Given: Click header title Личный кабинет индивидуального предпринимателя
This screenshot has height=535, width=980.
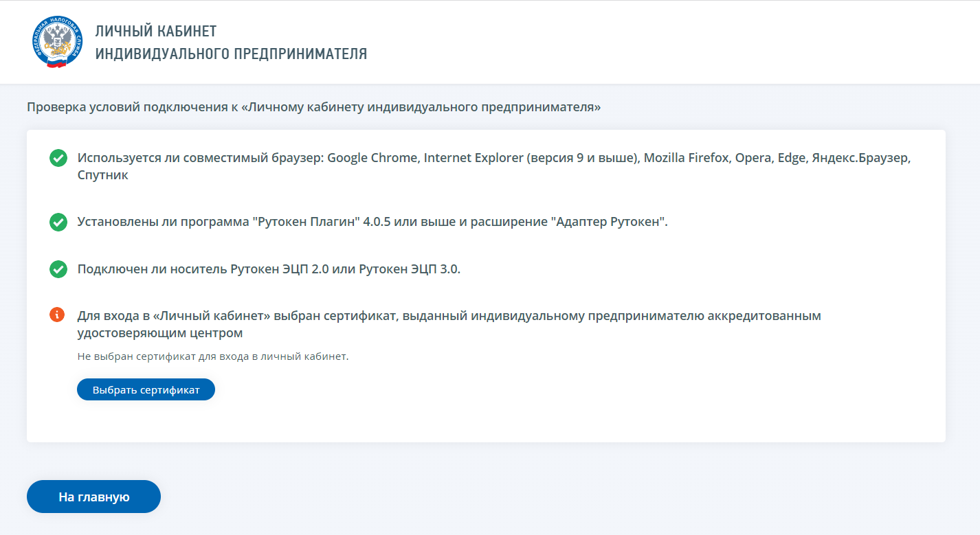Looking at the screenshot, I should [231, 43].
